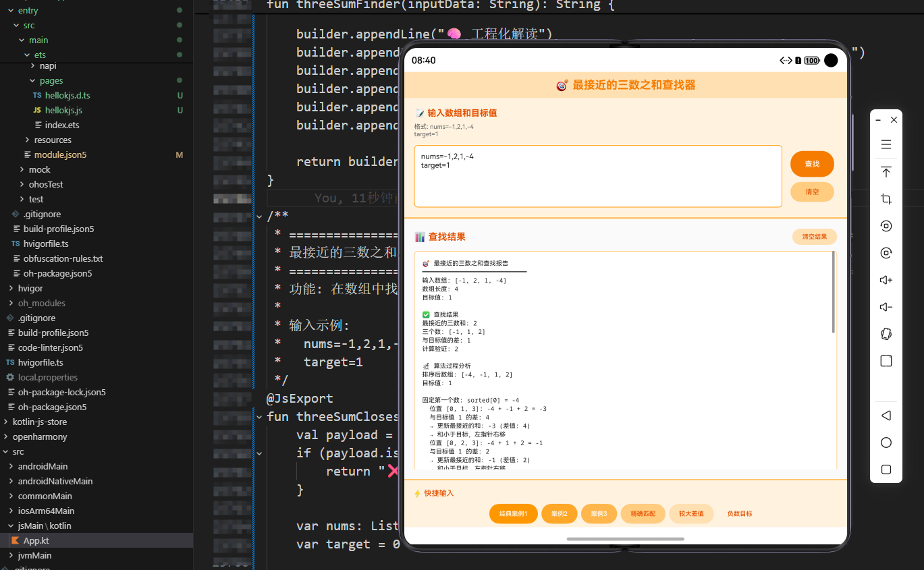Expand the kotlin-js-store folder chevron
The width and height of the screenshot is (924, 570).
(6, 422)
